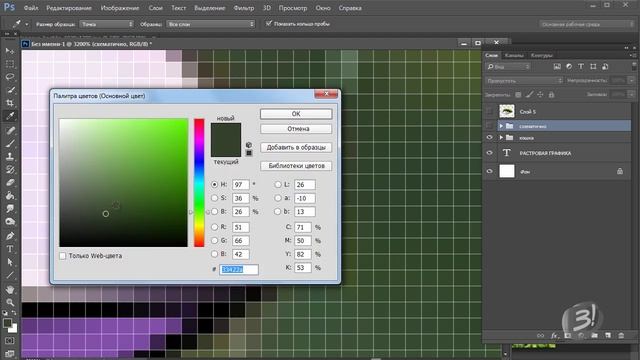Image resolution: width=640 pixels, height=360 pixels.
Task: Hide the РАСТРОВАЯ ГРАФИКА text layer
Action: 489,153
